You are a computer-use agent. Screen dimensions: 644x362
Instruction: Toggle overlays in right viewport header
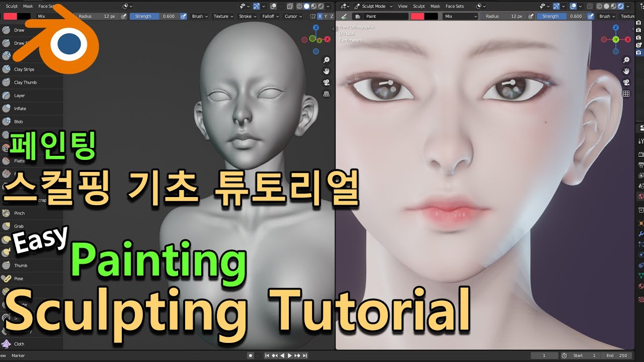(x=573, y=6)
